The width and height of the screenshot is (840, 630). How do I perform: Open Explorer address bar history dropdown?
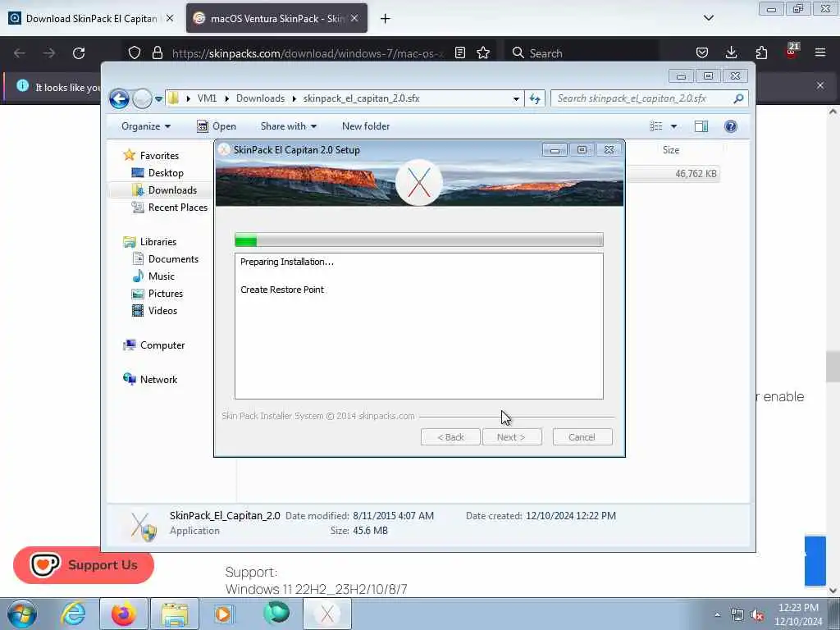tap(516, 99)
